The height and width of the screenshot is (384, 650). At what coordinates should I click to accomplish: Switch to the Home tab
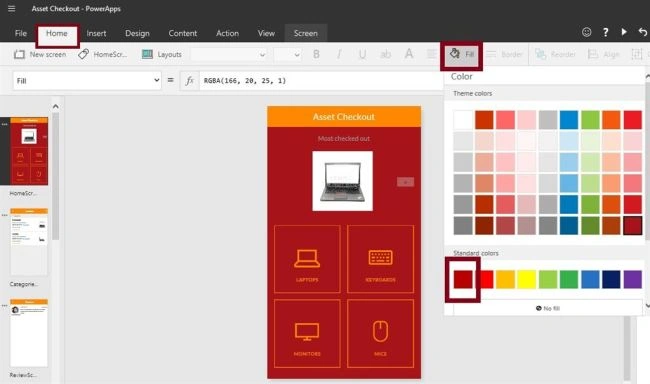point(57,33)
